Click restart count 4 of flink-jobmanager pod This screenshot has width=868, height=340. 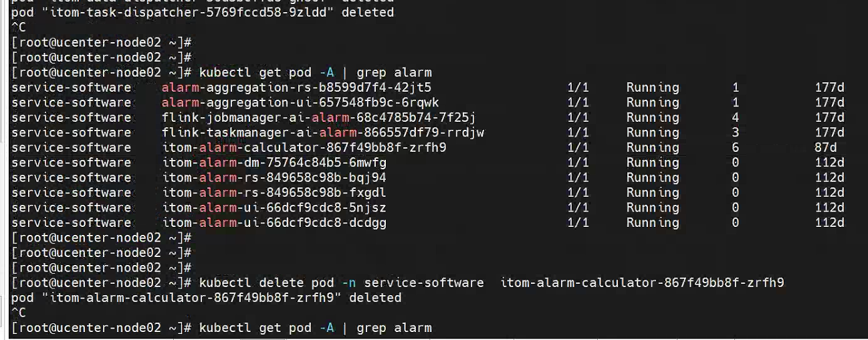coord(736,118)
